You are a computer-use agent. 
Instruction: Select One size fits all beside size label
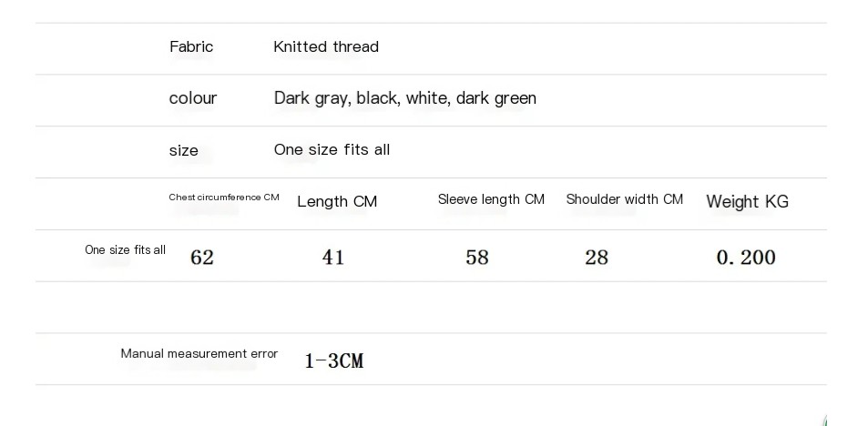[x=332, y=149]
